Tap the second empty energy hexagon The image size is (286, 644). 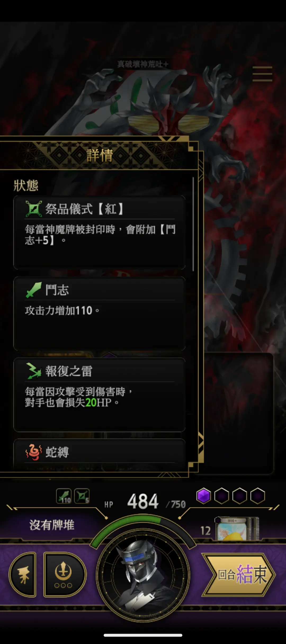(239, 496)
